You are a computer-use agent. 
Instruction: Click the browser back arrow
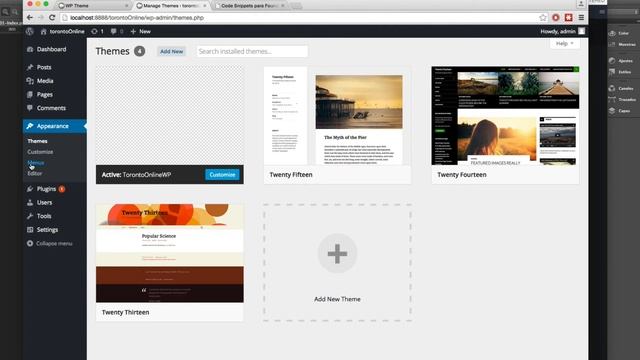(29, 18)
